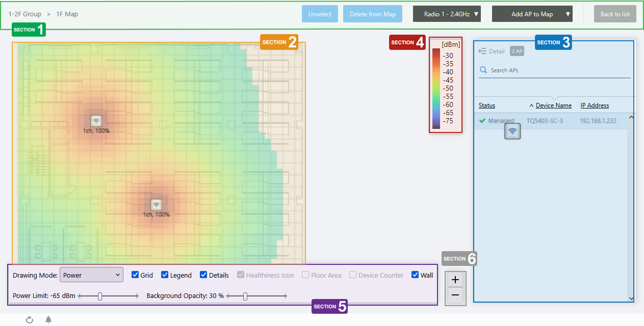Zoom out the map with minus button
The image size is (644, 326).
(455, 295)
